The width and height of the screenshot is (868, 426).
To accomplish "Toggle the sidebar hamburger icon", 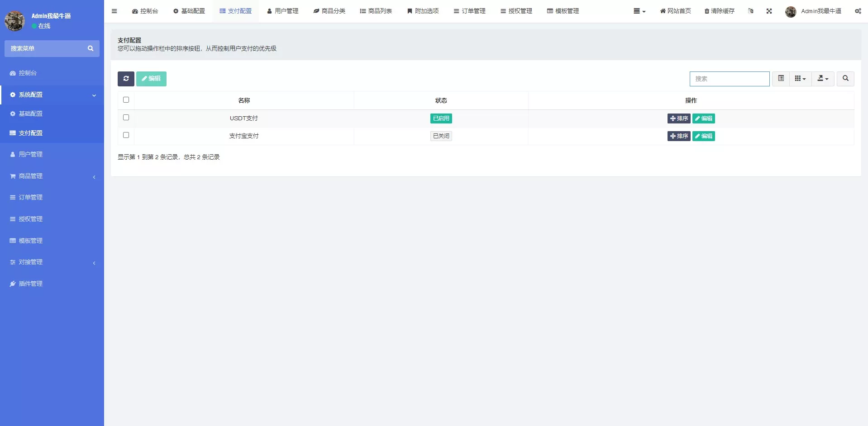I will click(x=114, y=11).
